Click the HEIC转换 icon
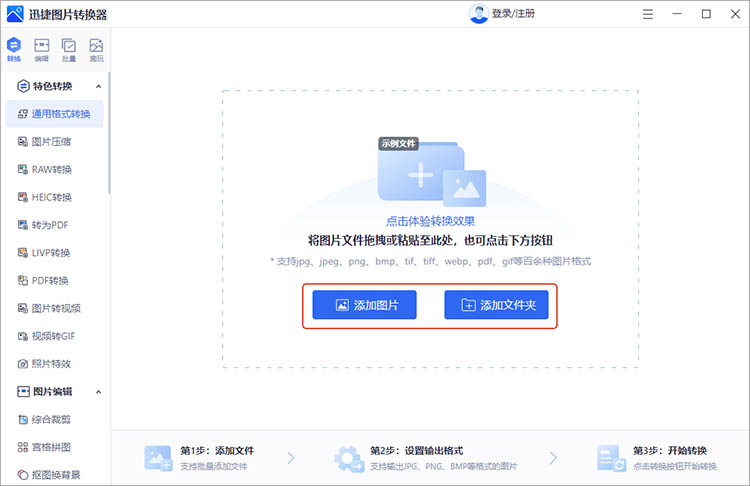750x486 pixels. [x=22, y=197]
